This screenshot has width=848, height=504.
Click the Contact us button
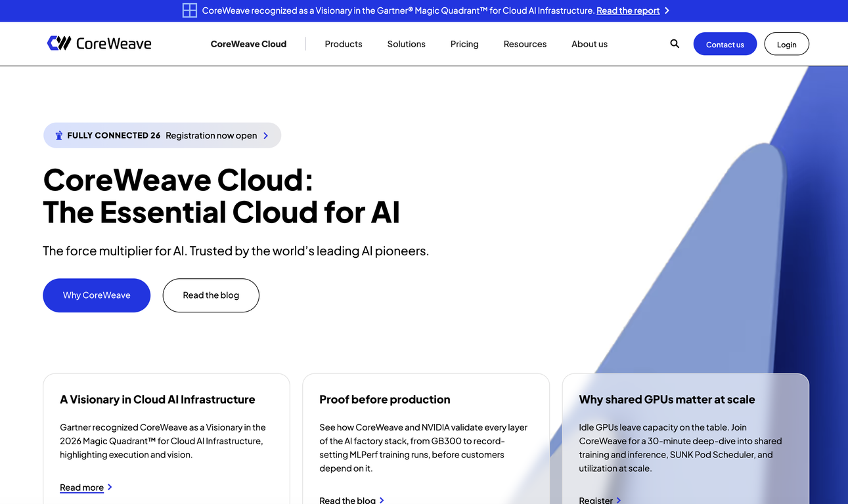point(725,44)
